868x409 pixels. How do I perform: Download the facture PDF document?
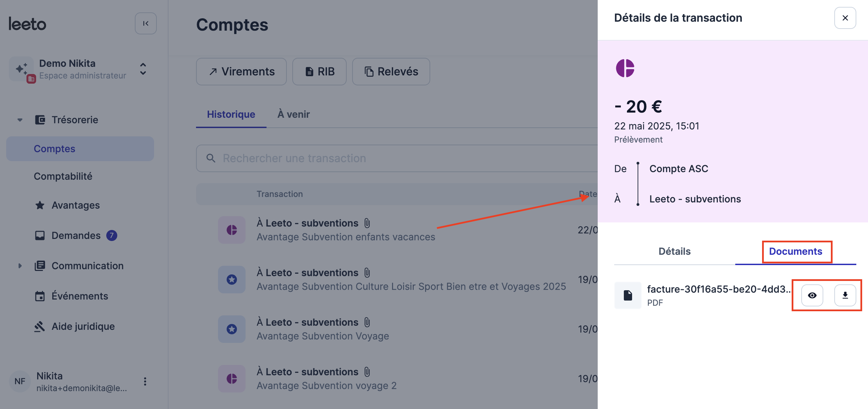845,295
